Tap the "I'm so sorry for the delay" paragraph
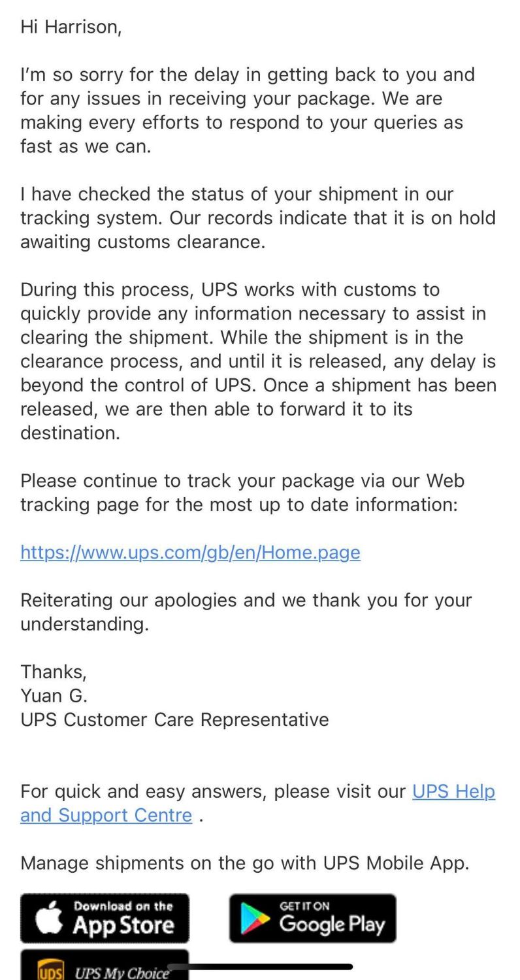The width and height of the screenshot is (520, 980). click(x=247, y=110)
